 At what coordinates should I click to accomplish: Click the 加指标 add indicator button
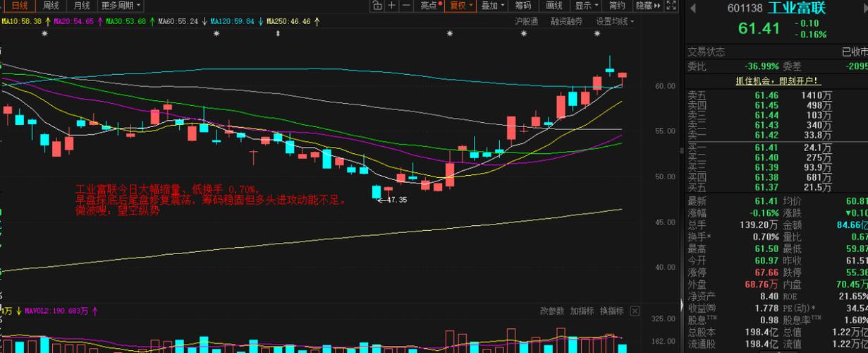[582, 311]
